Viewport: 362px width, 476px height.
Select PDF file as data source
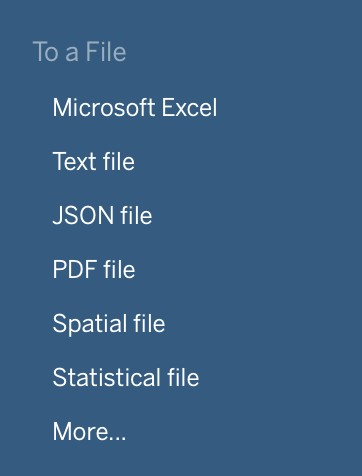(x=94, y=269)
